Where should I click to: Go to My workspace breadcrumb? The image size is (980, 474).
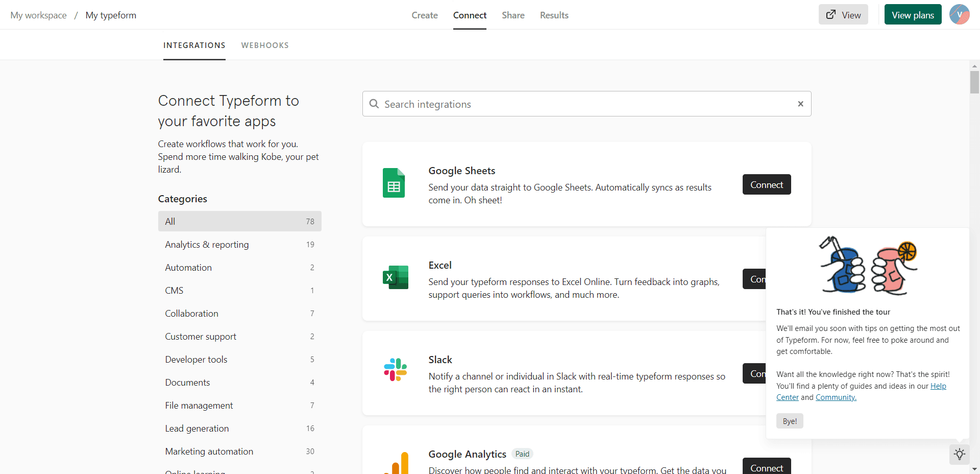click(x=38, y=15)
